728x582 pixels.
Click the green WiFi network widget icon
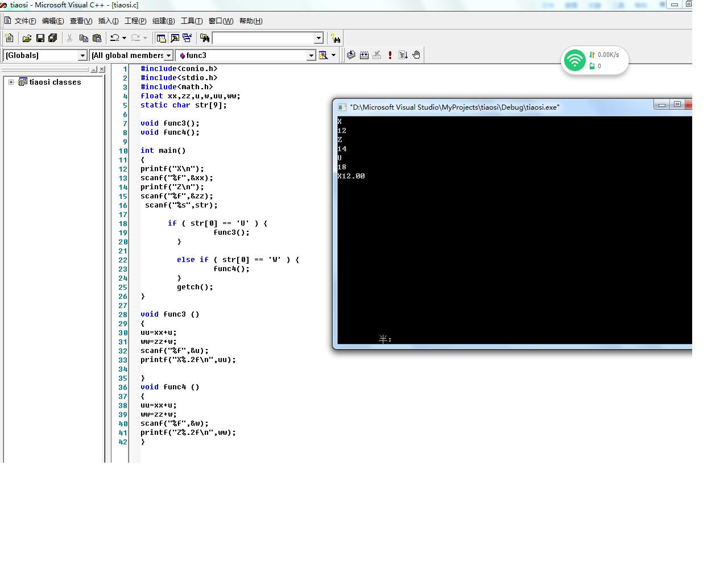pos(575,60)
